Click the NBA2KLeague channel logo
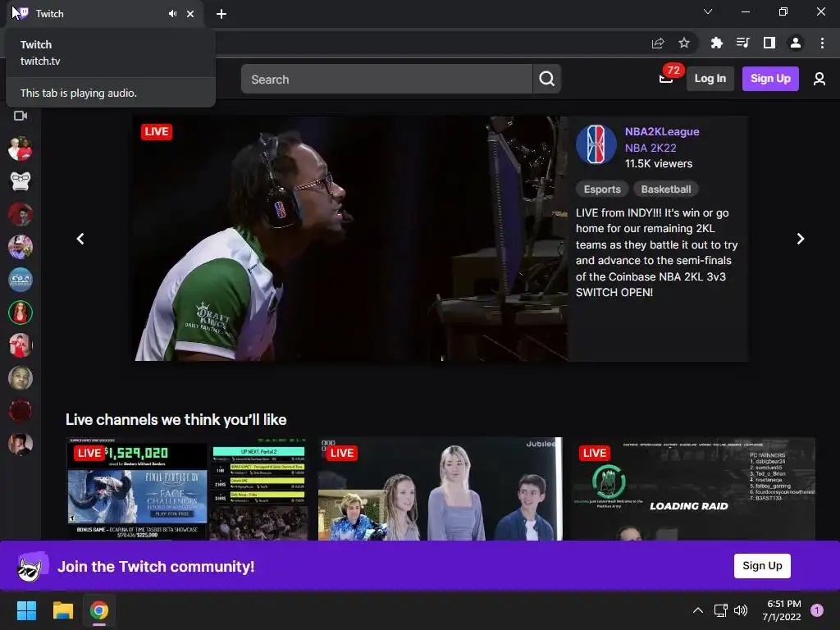 click(596, 144)
